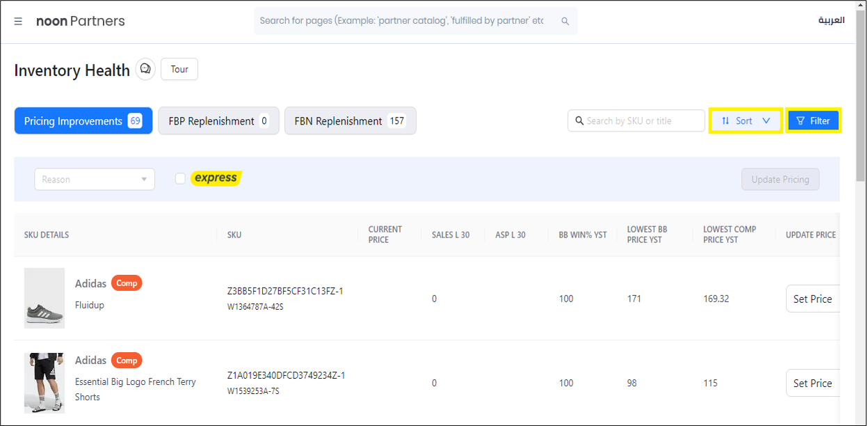Open the Adidas Fluidup shoe thumbnail

[45, 299]
